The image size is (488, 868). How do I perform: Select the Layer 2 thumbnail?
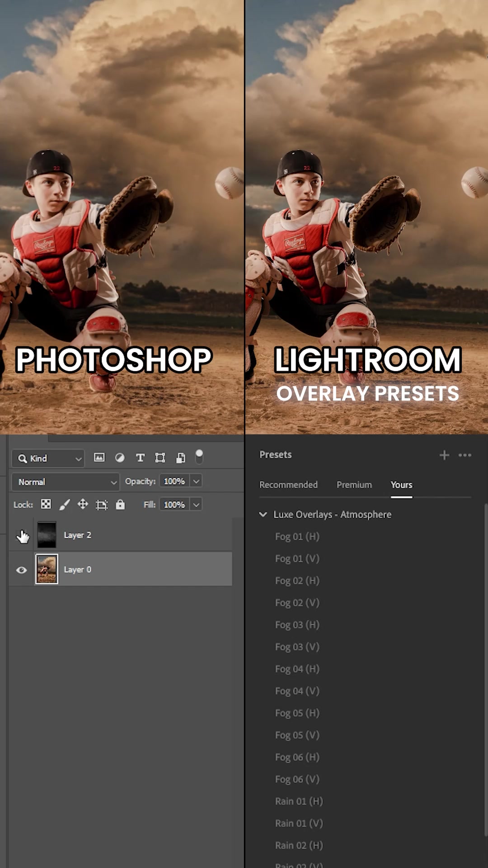(47, 535)
